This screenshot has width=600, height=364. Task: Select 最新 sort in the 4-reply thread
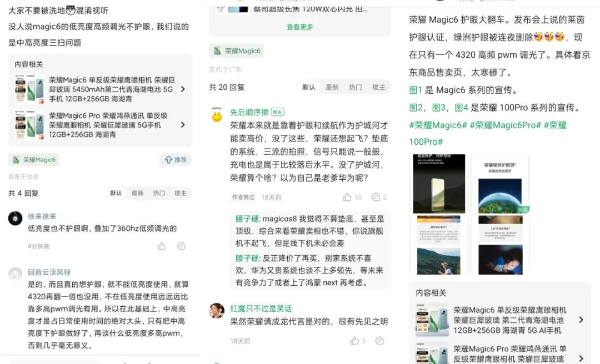point(137,193)
